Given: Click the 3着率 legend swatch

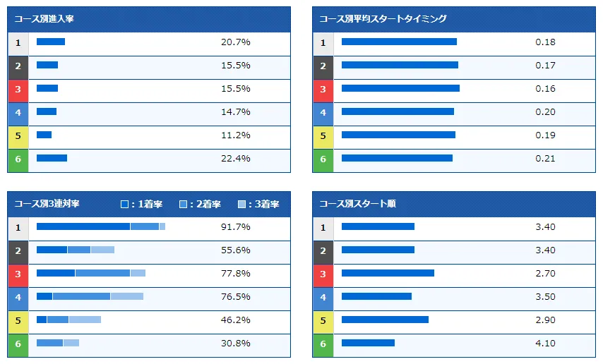Looking at the screenshot, I should pos(241,205).
